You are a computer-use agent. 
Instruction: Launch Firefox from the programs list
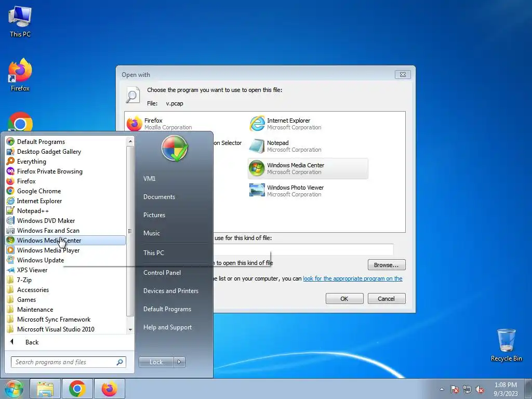click(x=26, y=181)
